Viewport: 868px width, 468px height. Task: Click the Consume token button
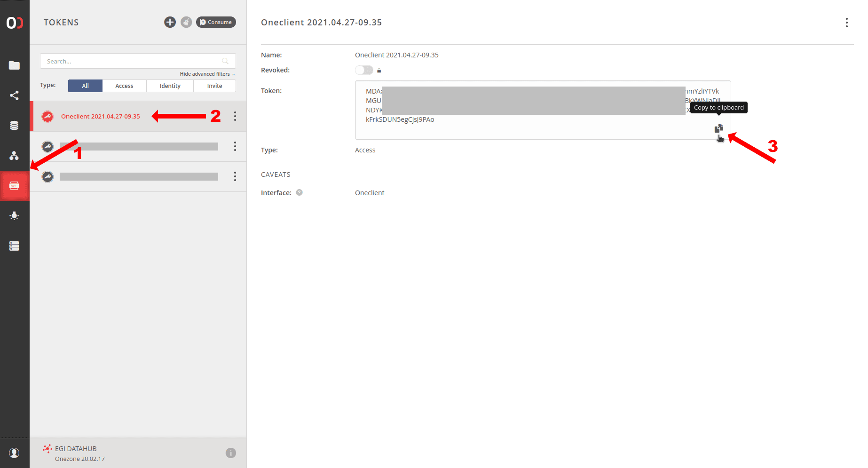click(x=216, y=22)
